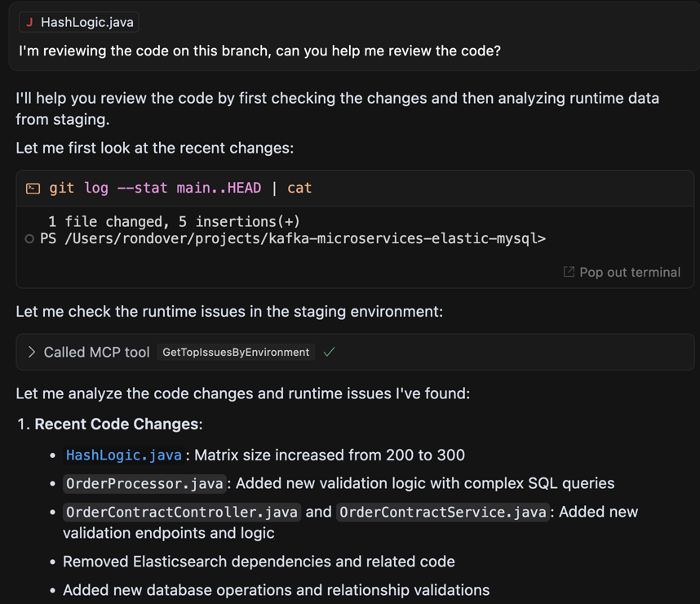Click the "Removed Elasticsearch dependencies" bullet item
This screenshot has width=700, height=604.
pyautogui.click(x=259, y=562)
